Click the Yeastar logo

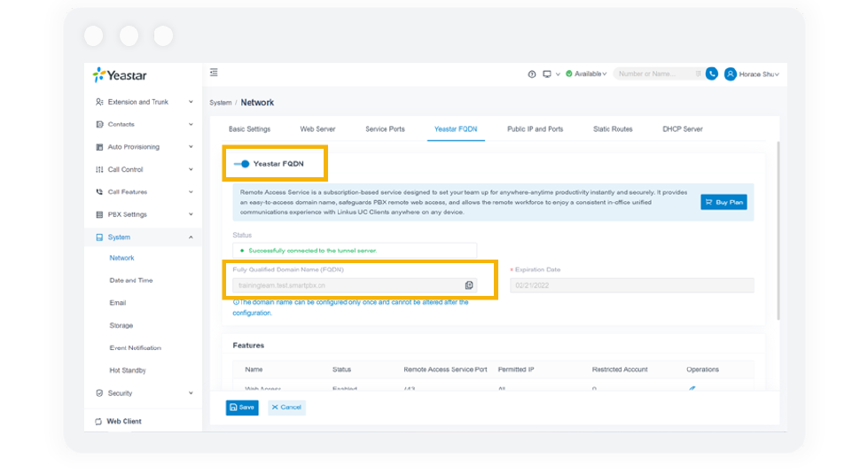pyautogui.click(x=121, y=75)
